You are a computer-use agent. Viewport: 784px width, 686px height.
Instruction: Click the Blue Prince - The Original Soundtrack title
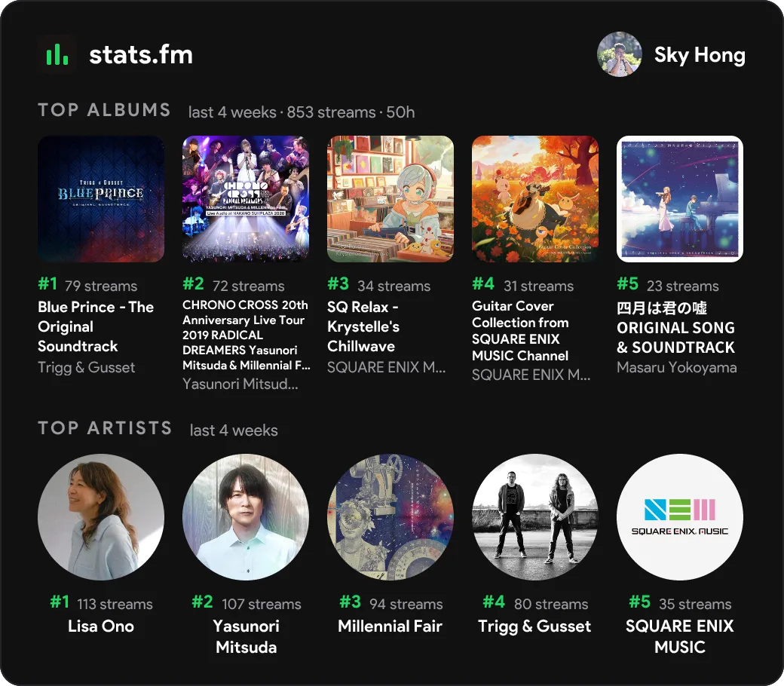[96, 326]
